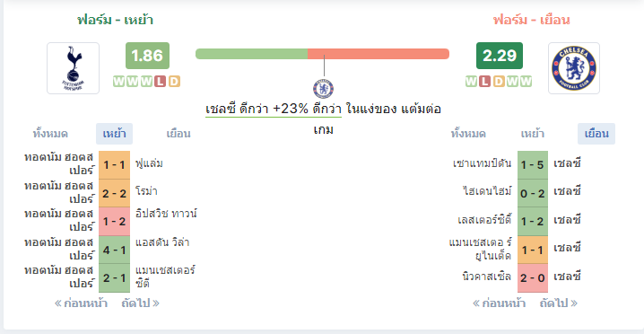The image size is (644, 334).
Task: Click the Chelsea crest logo on right
Action: coord(574,68)
